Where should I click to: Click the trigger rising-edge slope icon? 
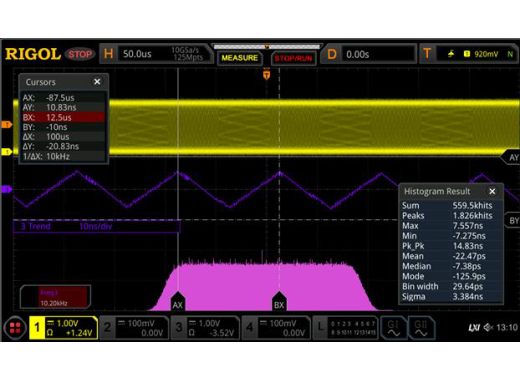(x=451, y=54)
